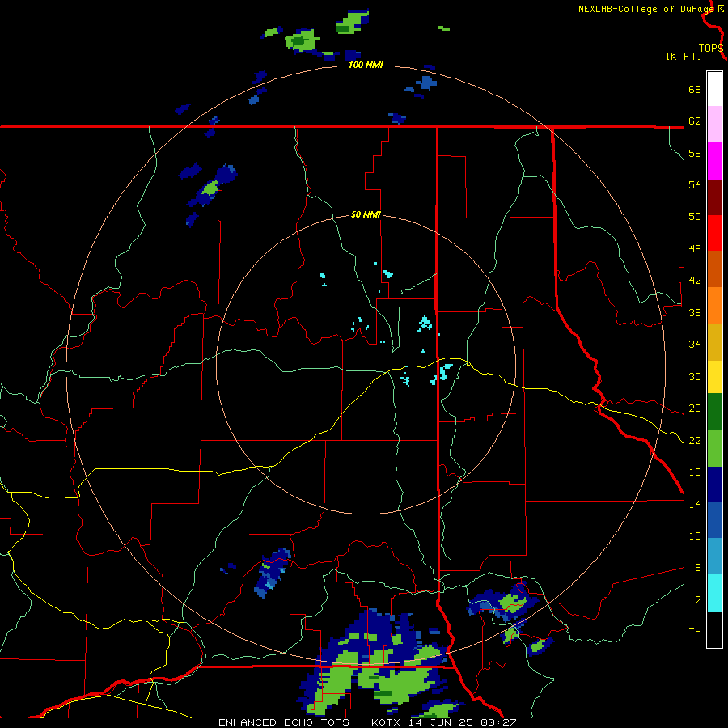Click the yellow legend swatch
Screen dimensions: 728x728
pyautogui.click(x=714, y=376)
